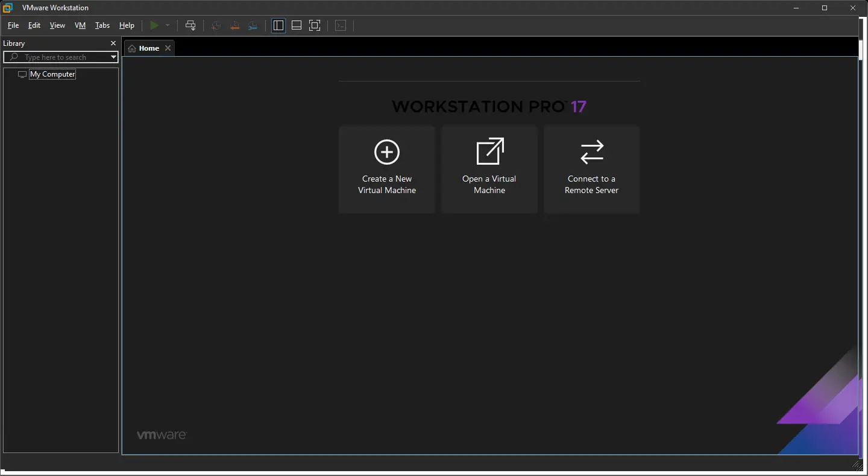Toggle the show or hide Library panel
The height and width of the screenshot is (476, 868).
pyautogui.click(x=278, y=25)
